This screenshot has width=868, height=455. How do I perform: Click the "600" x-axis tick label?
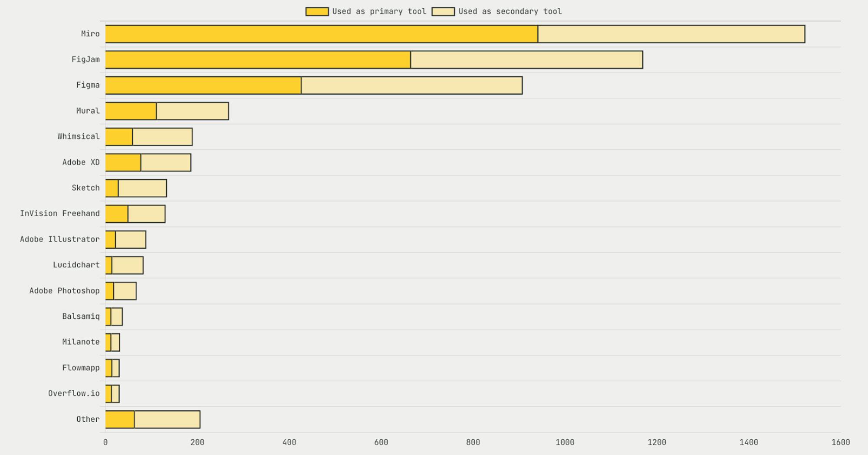[x=381, y=442]
